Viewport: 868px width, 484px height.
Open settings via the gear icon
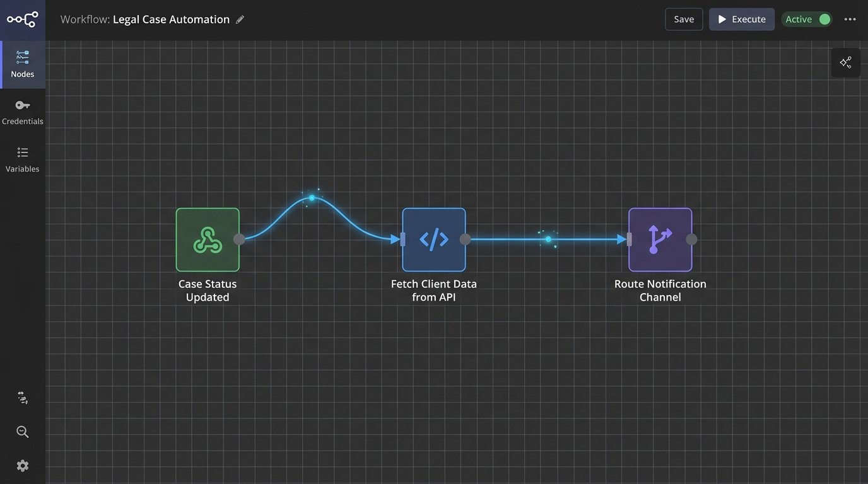coord(23,466)
